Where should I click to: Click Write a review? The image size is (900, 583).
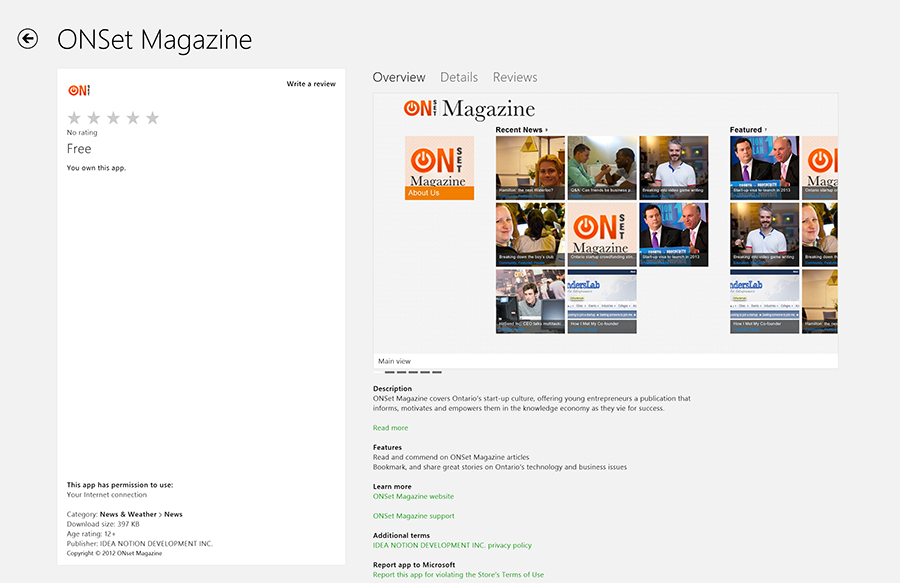(311, 84)
